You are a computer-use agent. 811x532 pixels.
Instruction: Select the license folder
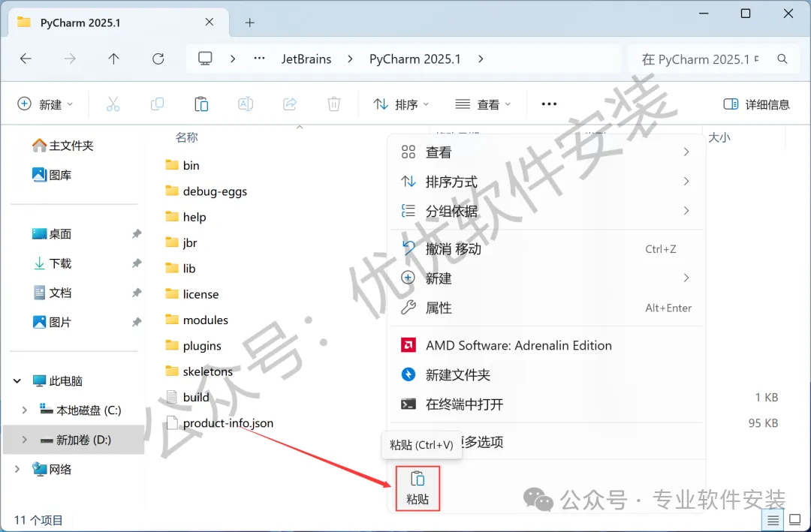192,294
